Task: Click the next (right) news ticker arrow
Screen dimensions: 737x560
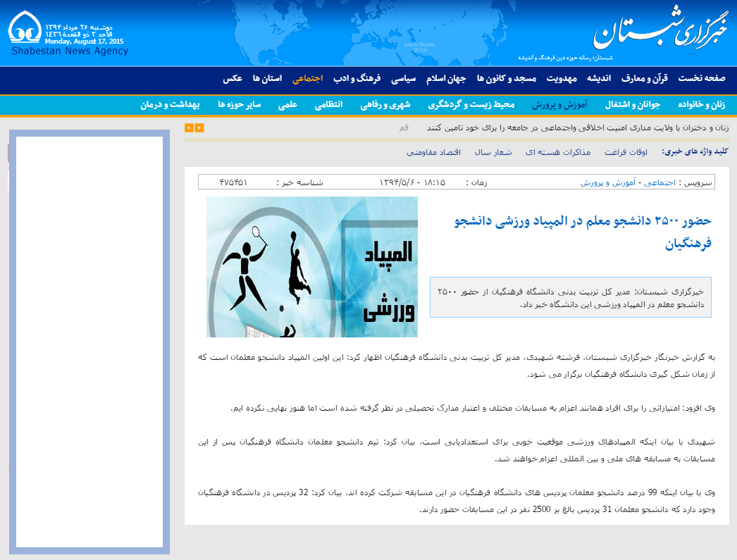Action: click(199, 127)
